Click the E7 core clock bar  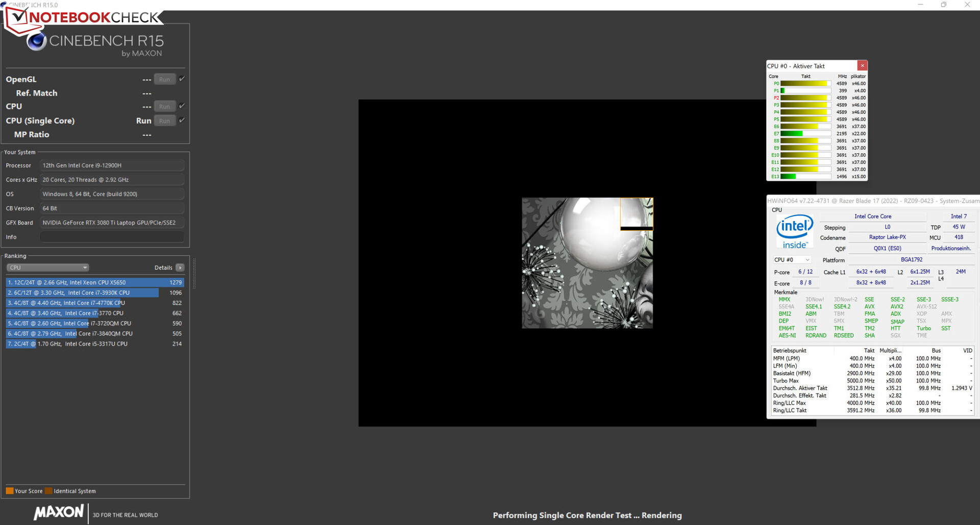coord(805,133)
